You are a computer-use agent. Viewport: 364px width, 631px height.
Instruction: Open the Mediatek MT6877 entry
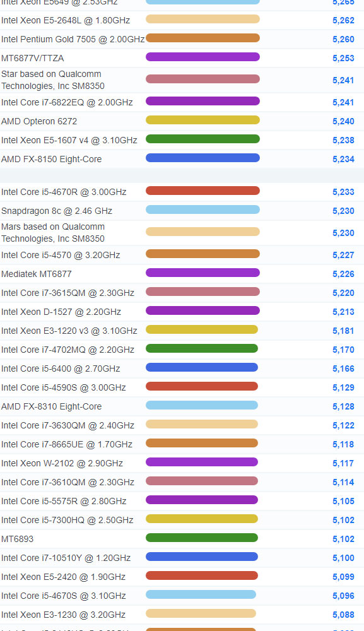pyautogui.click(x=36, y=274)
